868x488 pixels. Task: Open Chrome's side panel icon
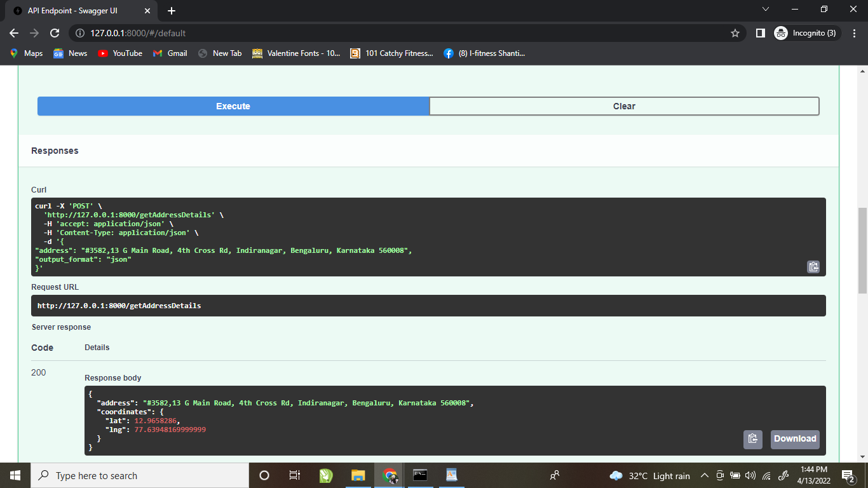(x=761, y=33)
